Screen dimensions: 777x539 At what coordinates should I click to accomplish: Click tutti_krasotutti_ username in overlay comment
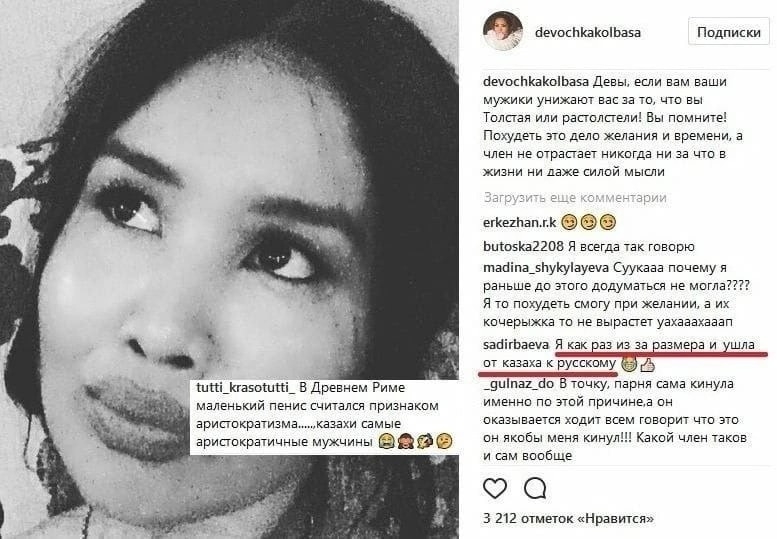tap(245, 387)
